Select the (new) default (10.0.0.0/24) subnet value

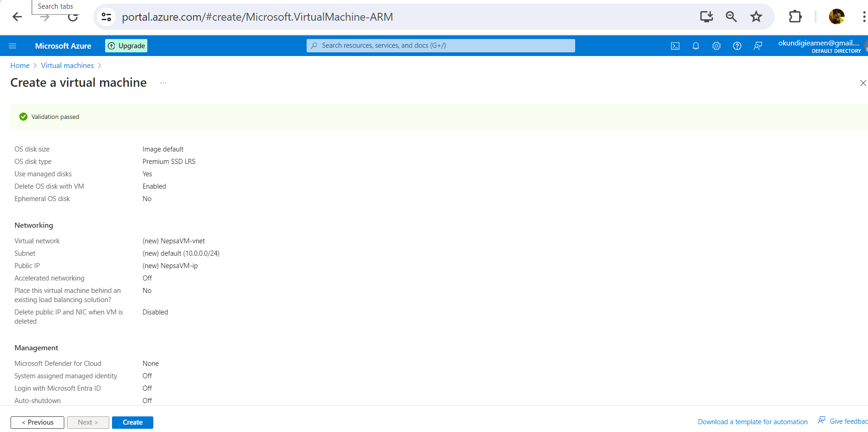pyautogui.click(x=181, y=253)
